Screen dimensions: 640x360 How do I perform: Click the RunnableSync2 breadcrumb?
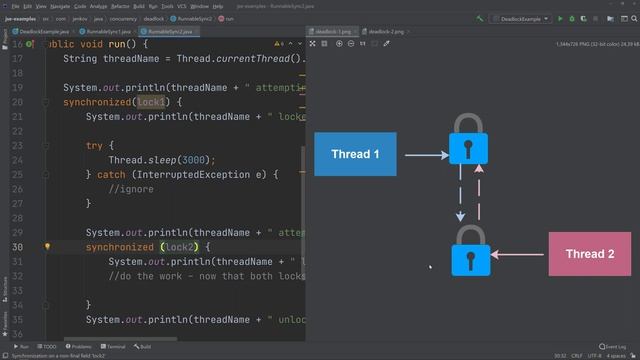(191, 19)
